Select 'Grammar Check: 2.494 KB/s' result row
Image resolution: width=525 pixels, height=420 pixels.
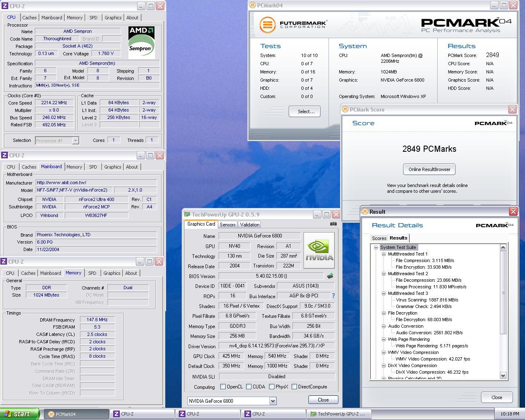tap(424, 306)
